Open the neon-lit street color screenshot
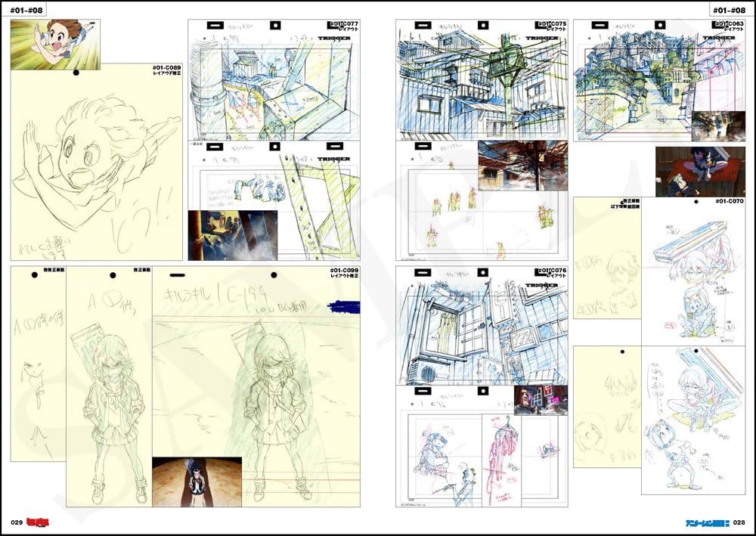The image size is (756, 536). click(535, 400)
